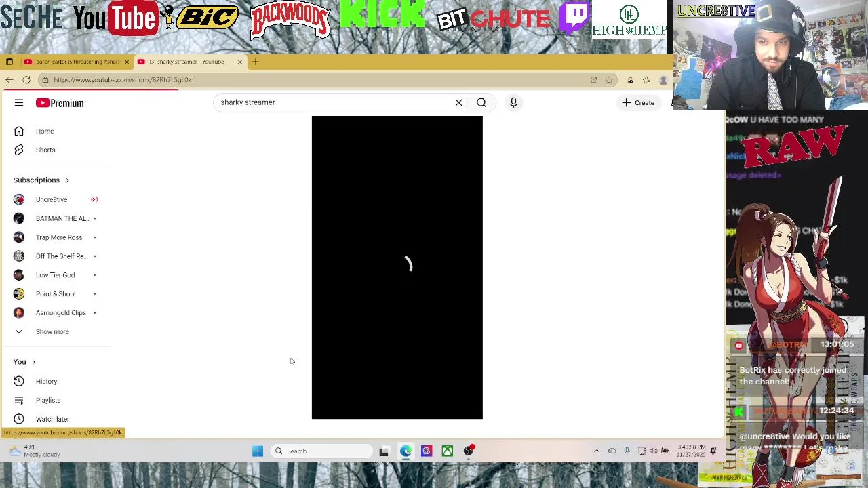This screenshot has height=488, width=868.
Task: Go to Home in the sidebar
Action: click(45, 131)
